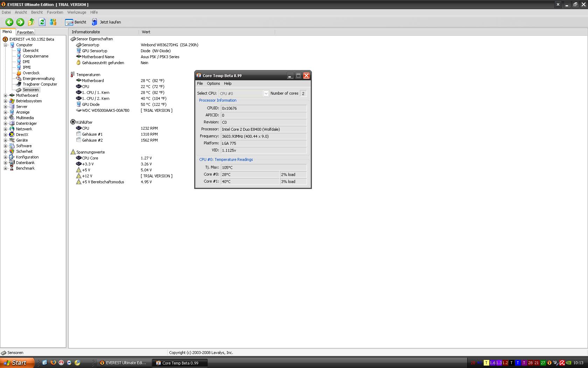Open the File menu in Core Temp

(200, 83)
